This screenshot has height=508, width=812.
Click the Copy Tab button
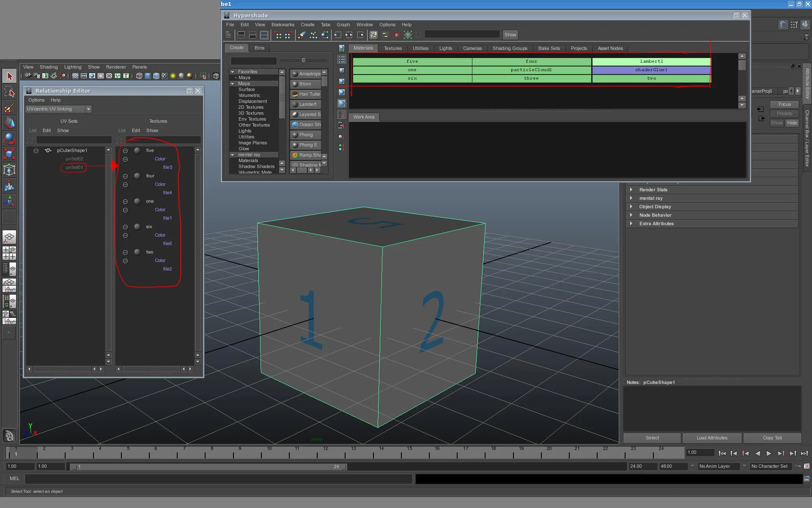click(772, 438)
